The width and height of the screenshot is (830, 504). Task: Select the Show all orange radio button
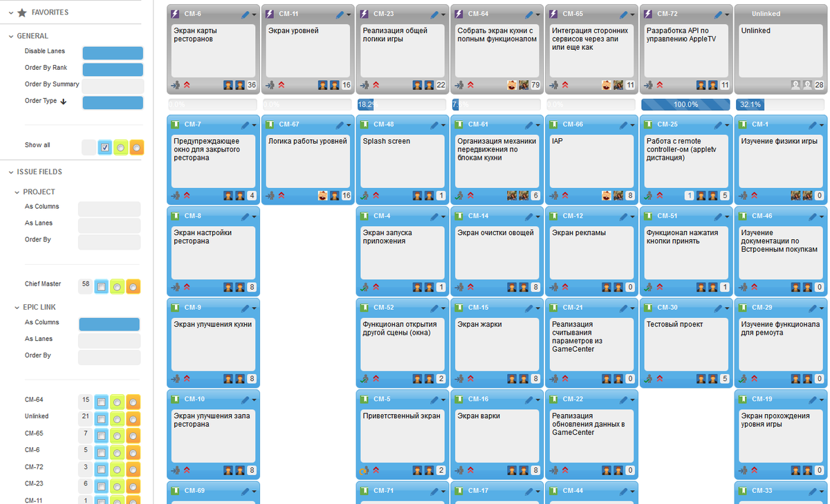[x=136, y=147]
